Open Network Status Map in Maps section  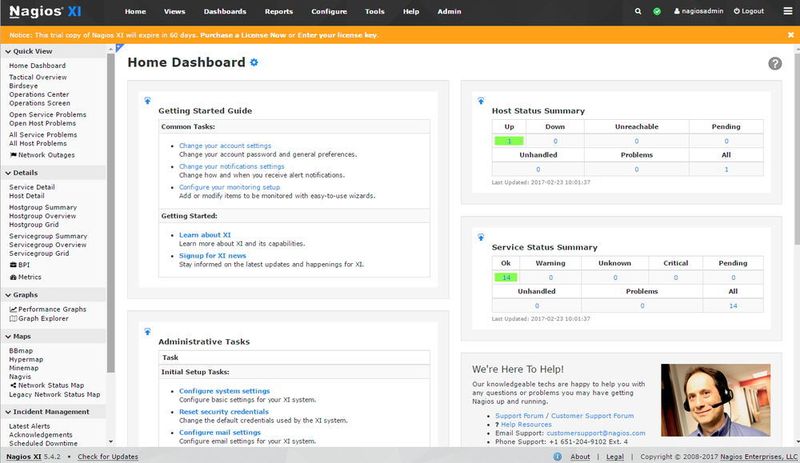click(47, 385)
